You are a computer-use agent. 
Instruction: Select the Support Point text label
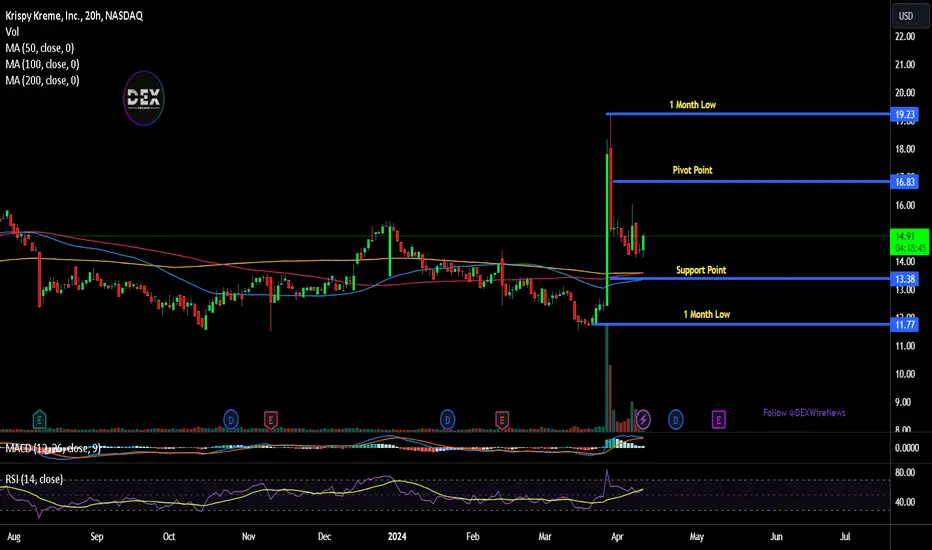coord(701,270)
